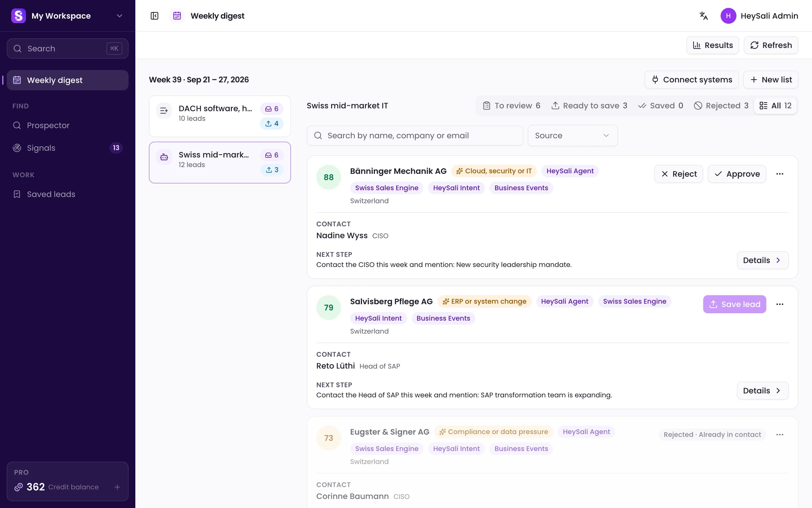Reject the Bänninger Mechanik AG lead
812x508 pixels.
(x=678, y=174)
